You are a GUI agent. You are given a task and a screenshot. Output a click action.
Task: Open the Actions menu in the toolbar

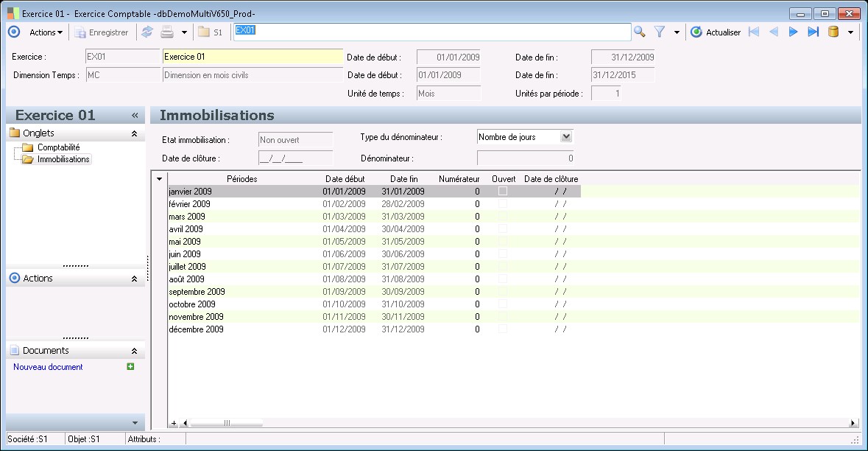pyautogui.click(x=46, y=32)
